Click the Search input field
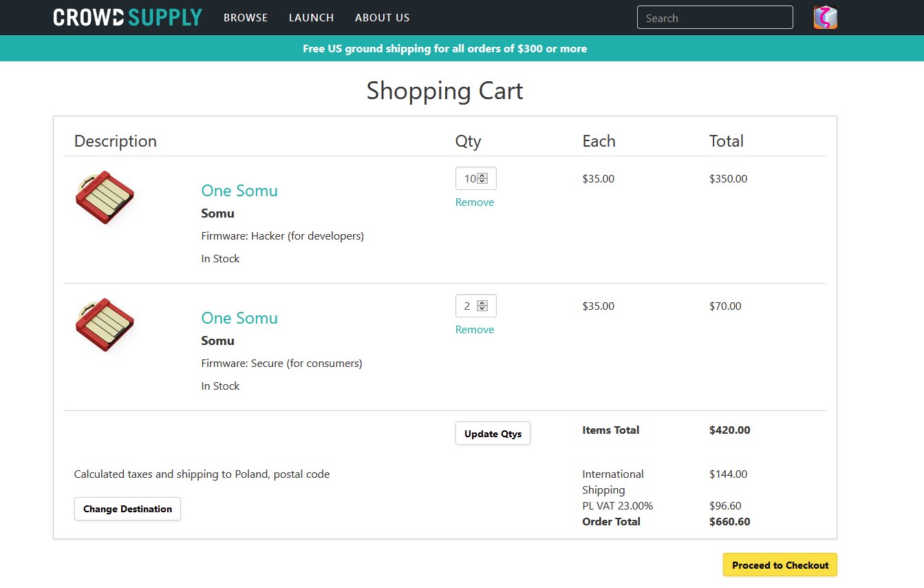The image size is (924, 588). [714, 18]
